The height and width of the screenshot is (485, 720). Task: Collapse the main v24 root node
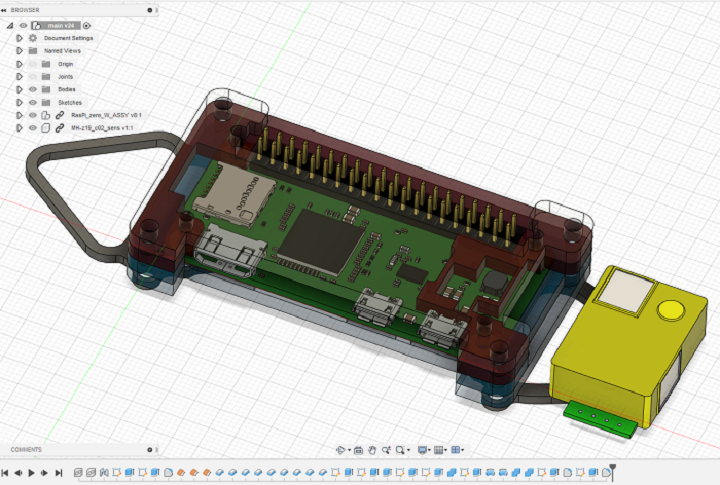10,26
